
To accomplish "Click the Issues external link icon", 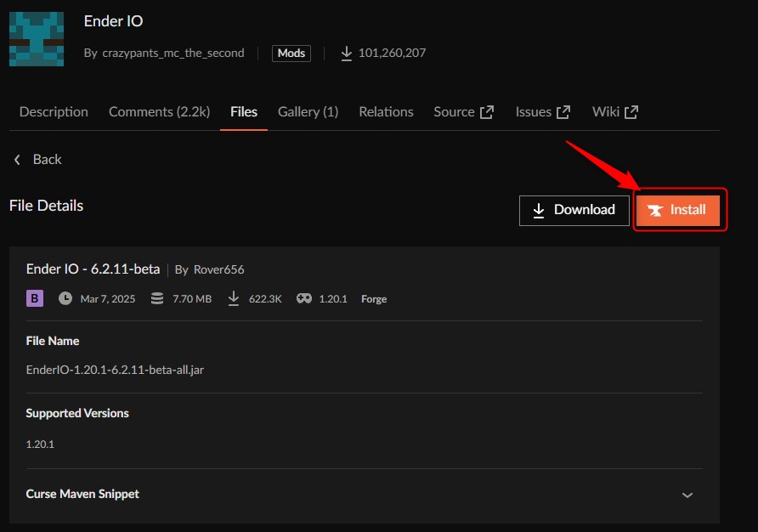I will (563, 112).
